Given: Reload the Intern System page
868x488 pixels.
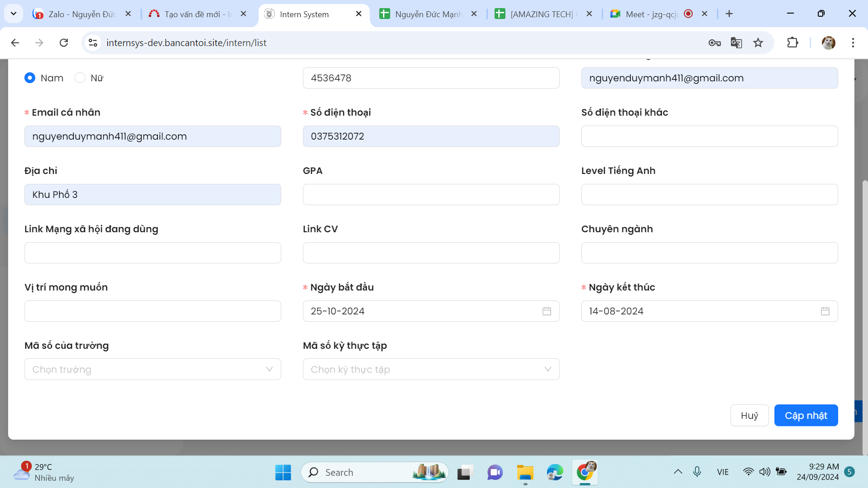Looking at the screenshot, I should click(64, 43).
